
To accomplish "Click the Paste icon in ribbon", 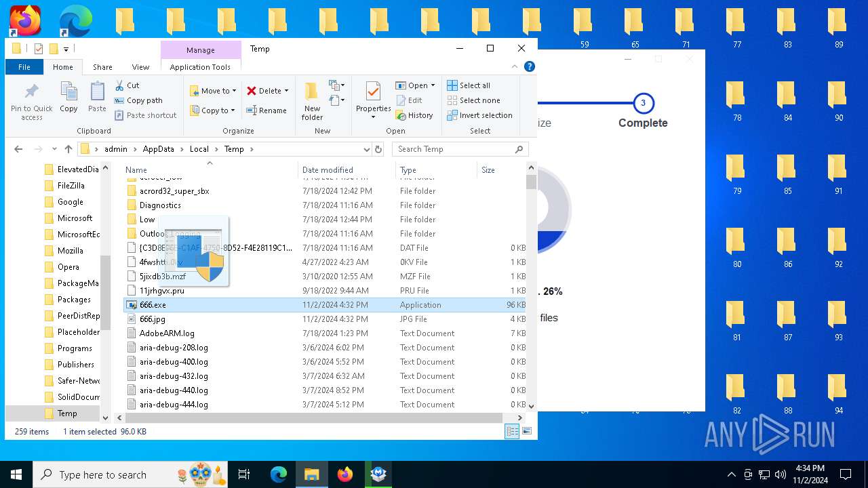I will coord(97,97).
